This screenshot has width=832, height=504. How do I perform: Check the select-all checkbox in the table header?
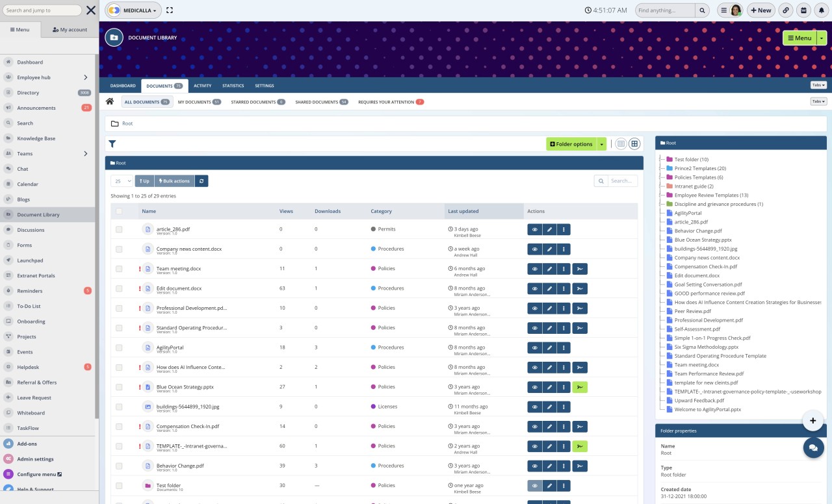[x=119, y=211]
